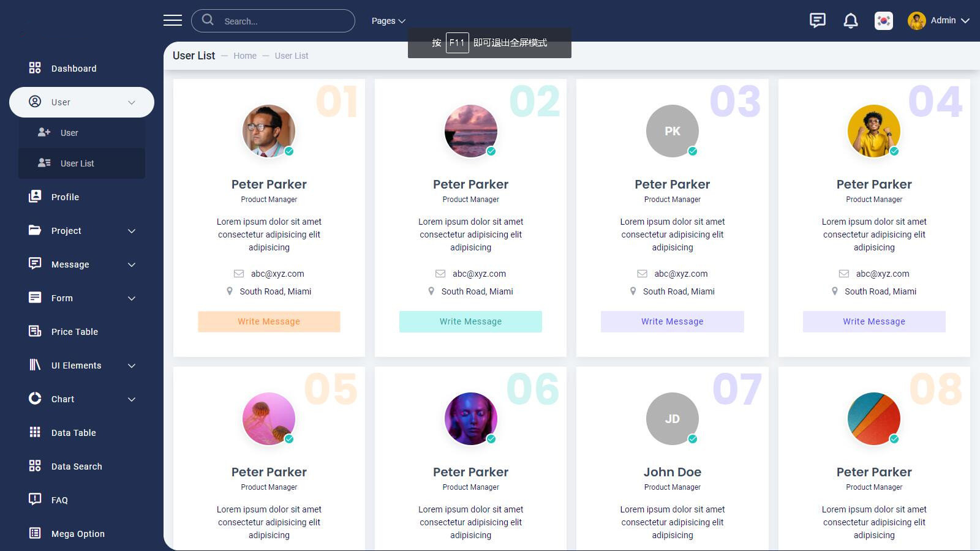
Task: Open the Admin account dropdown arrow
Action: [965, 21]
